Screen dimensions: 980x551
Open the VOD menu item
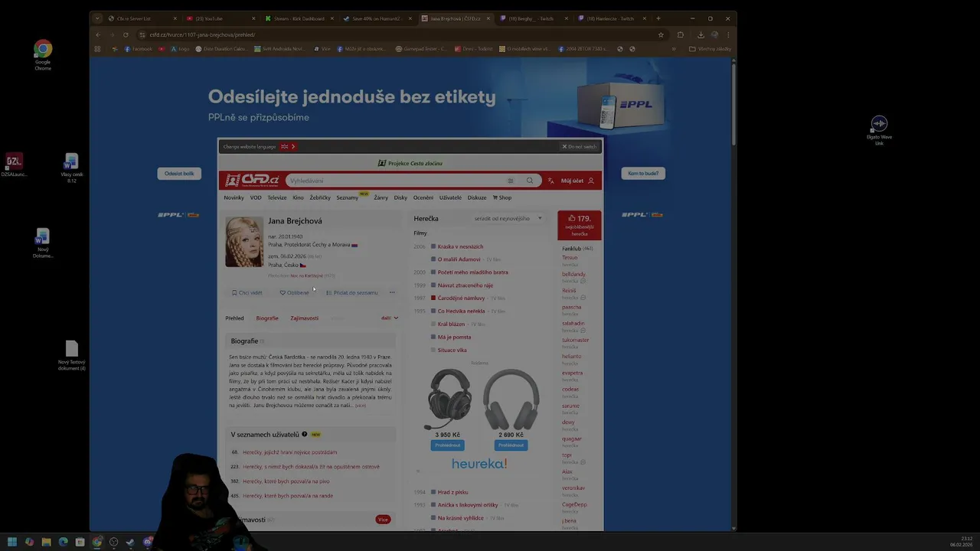point(256,197)
